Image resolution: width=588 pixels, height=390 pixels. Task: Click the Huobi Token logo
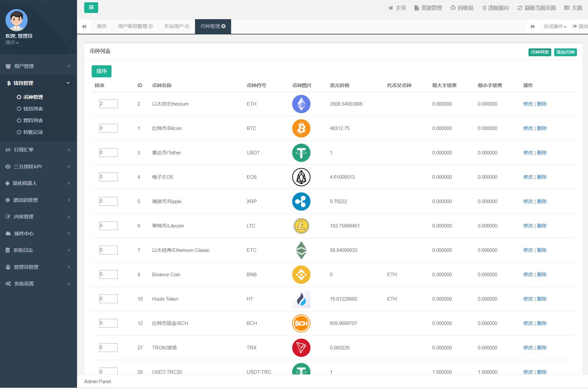(x=301, y=299)
